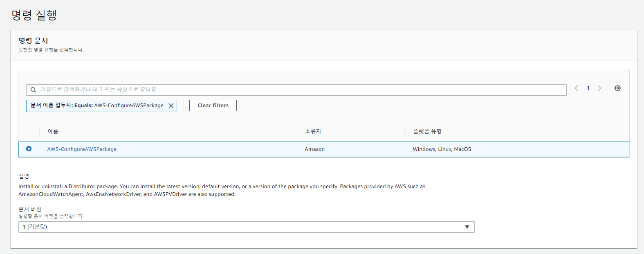Click the 소유자 column header
Viewport: 644px width, 254px height.
coord(313,131)
